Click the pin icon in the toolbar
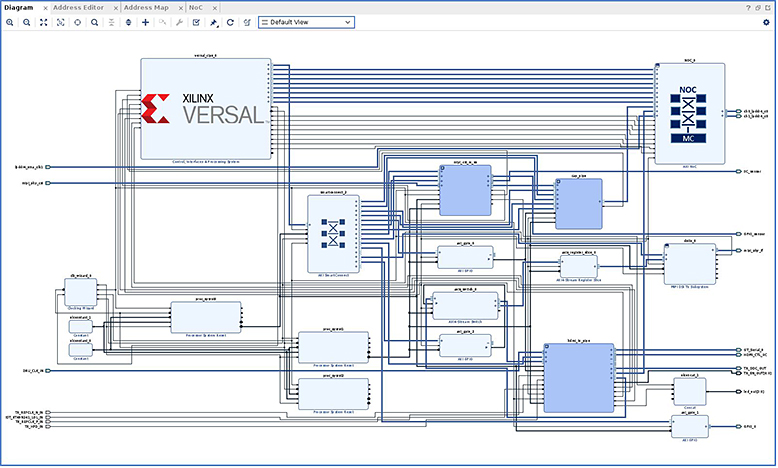Screen dimensions: 778x468 213,22
